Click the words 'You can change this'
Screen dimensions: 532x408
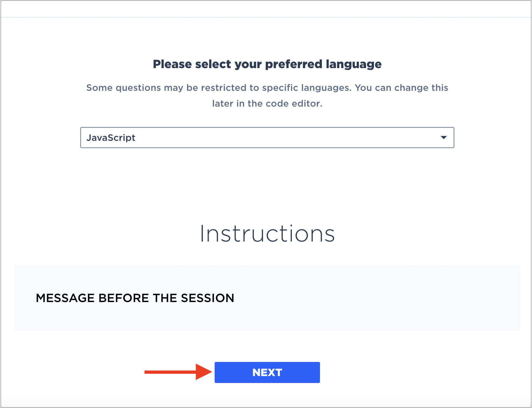coord(401,88)
